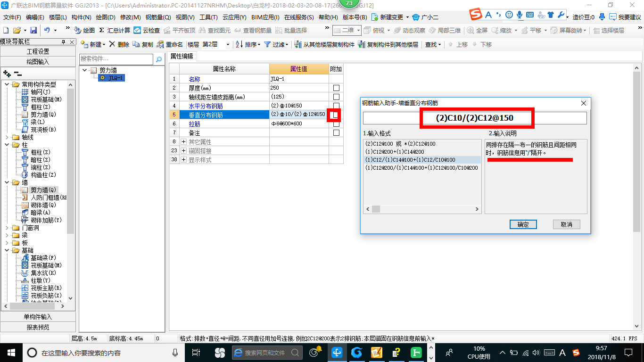Image resolution: width=644 pixels, height=362 pixels.
Task: Click search magnifier beside 搜索构件 box
Action: tap(159, 59)
